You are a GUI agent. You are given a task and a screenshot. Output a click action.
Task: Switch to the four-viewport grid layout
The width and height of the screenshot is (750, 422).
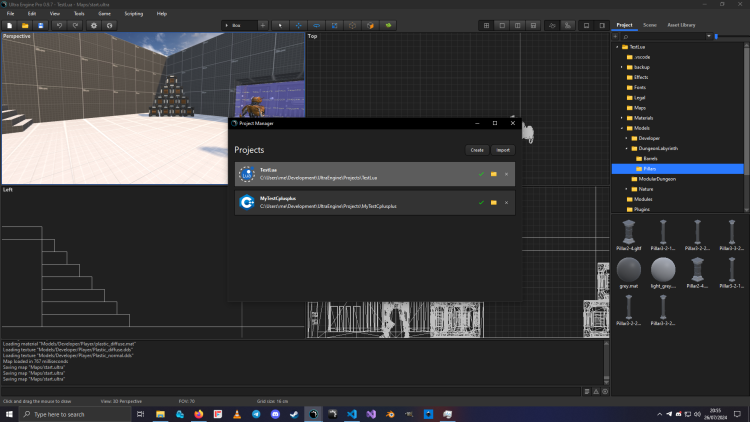[x=486, y=25]
